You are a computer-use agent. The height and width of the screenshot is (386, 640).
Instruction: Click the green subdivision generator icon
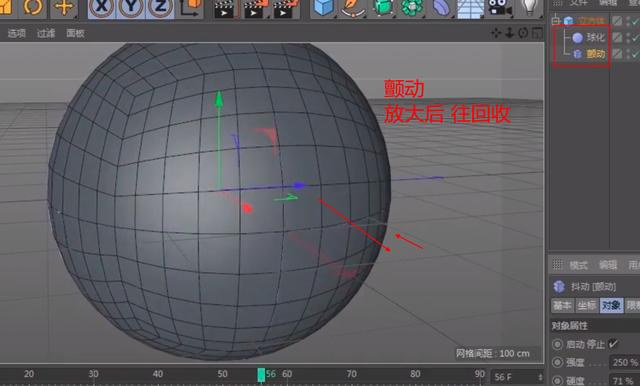[x=382, y=8]
